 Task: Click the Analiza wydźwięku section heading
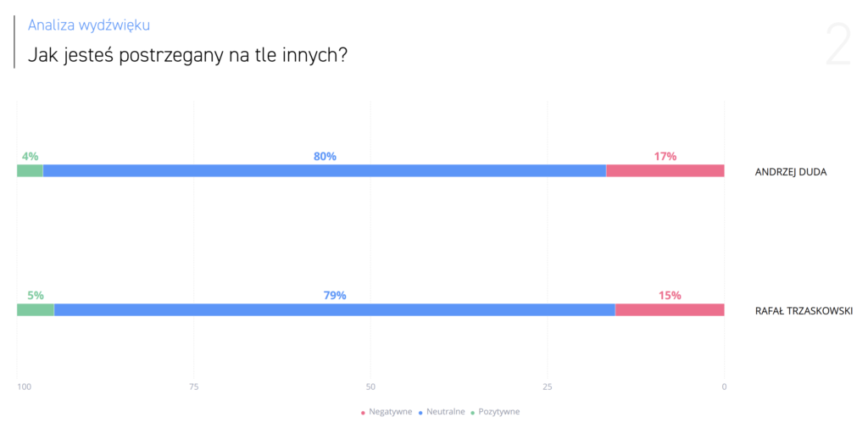[89, 25]
